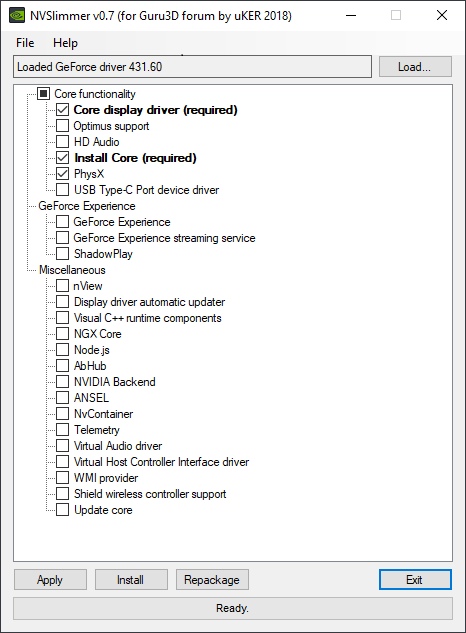The width and height of the screenshot is (466, 633).
Task: Select the Core functionality label text
Action: coord(95,94)
